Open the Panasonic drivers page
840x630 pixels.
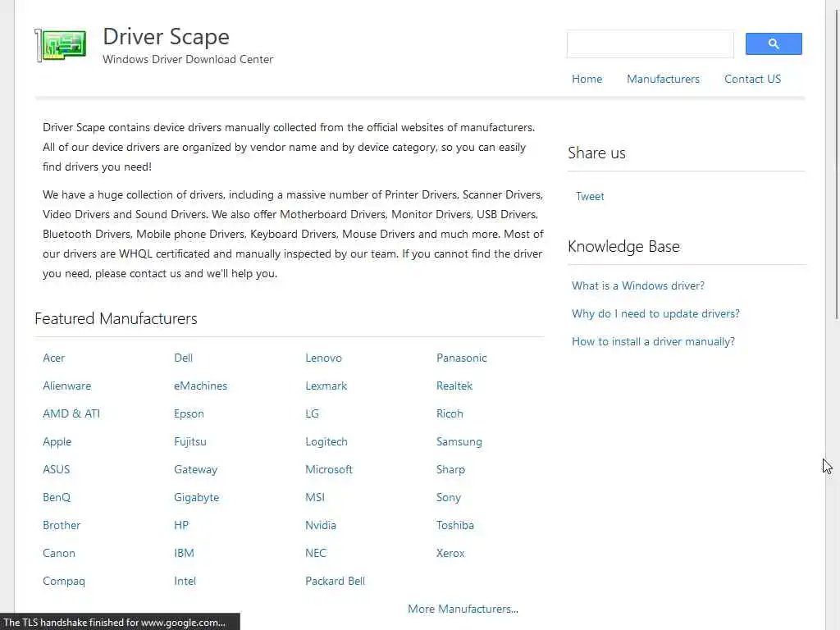[461, 358]
